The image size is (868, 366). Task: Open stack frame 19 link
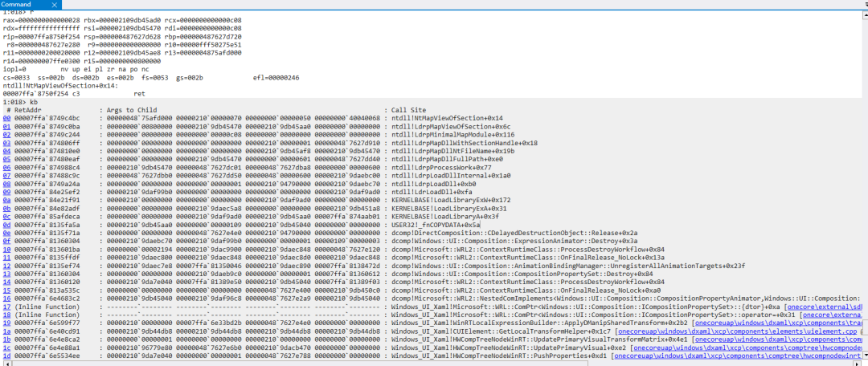pos(6,323)
